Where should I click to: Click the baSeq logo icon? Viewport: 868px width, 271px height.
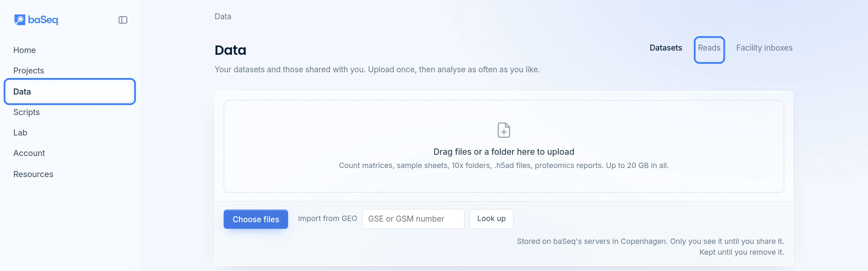coord(20,20)
